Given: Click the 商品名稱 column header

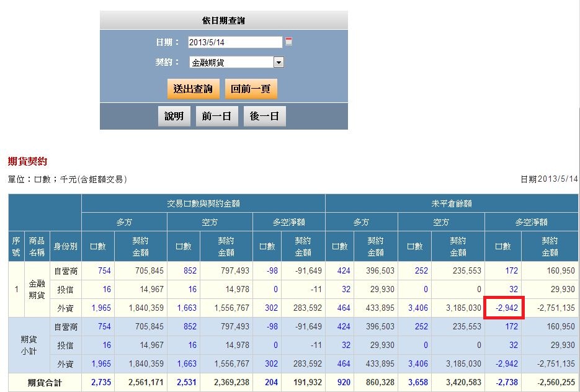Looking at the screenshot, I should pos(37,246).
